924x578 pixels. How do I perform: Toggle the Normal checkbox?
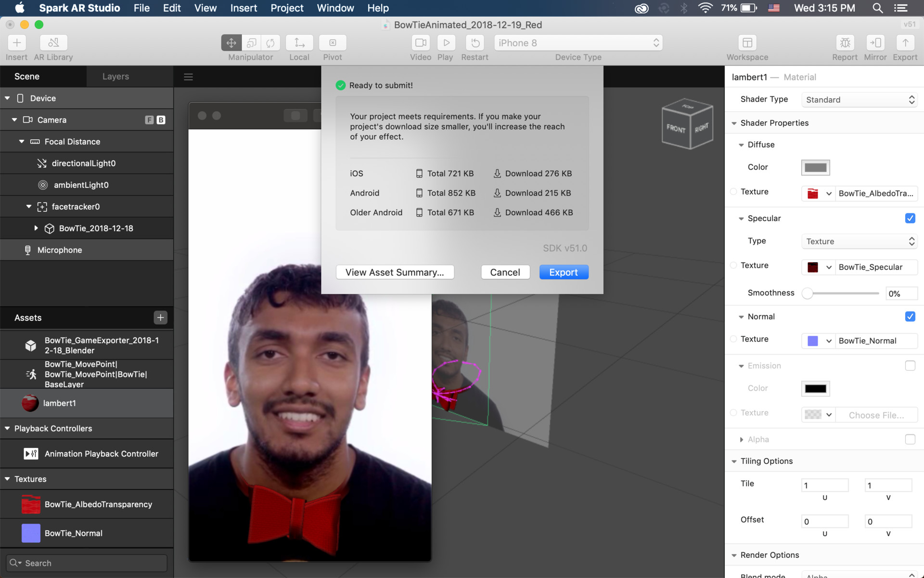click(910, 316)
